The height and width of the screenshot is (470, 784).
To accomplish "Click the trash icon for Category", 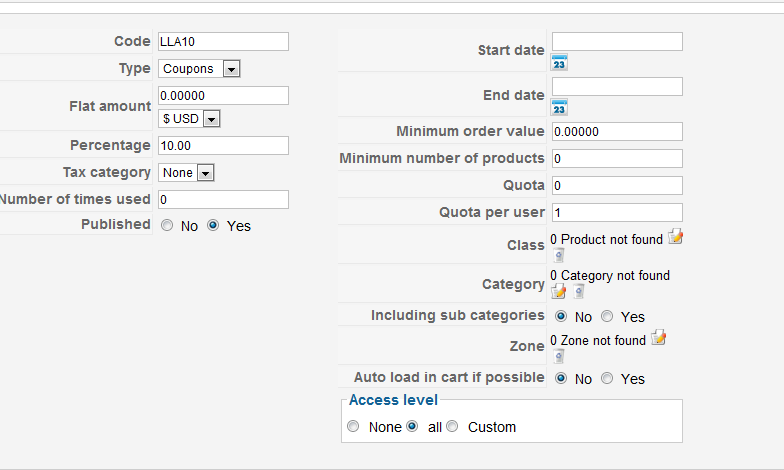I will pyautogui.click(x=578, y=291).
